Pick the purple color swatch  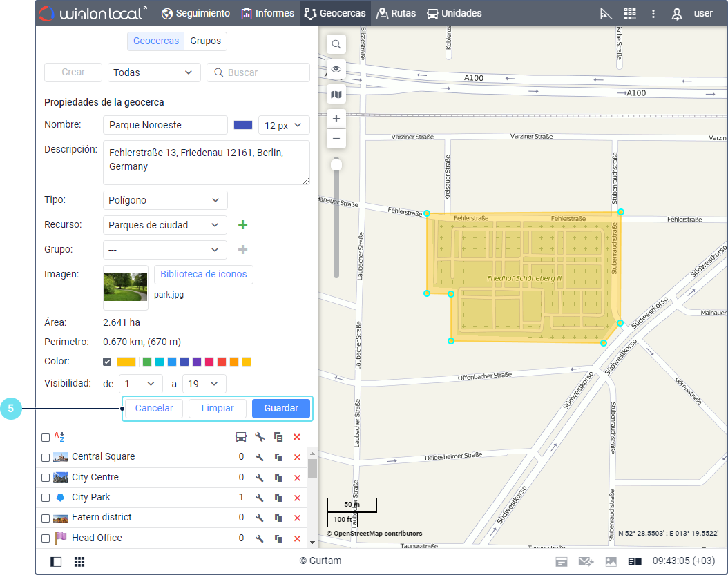(x=197, y=362)
